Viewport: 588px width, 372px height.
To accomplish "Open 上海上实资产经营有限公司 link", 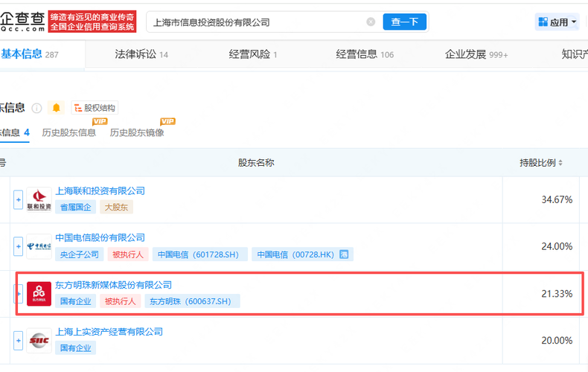I will 109,332.
